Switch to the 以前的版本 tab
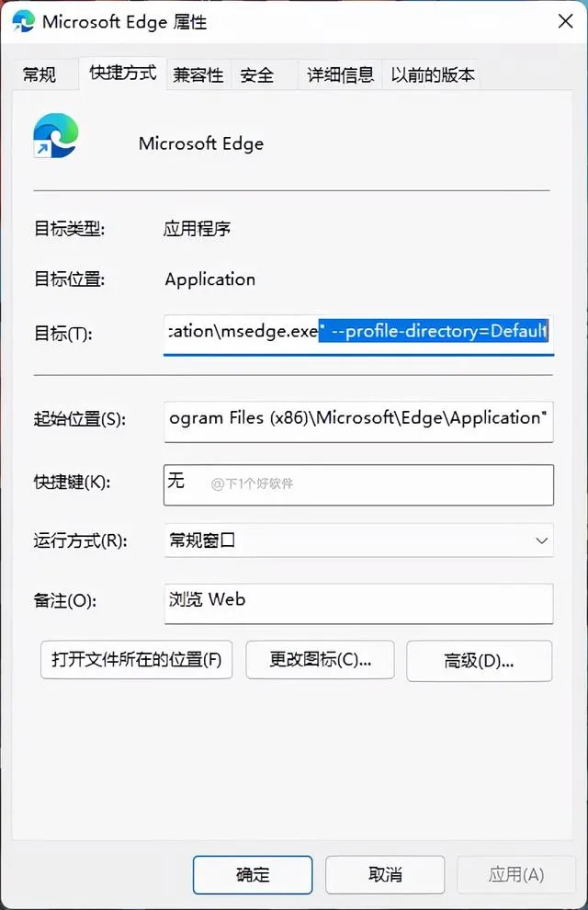The height and width of the screenshot is (910, 588). tap(433, 74)
